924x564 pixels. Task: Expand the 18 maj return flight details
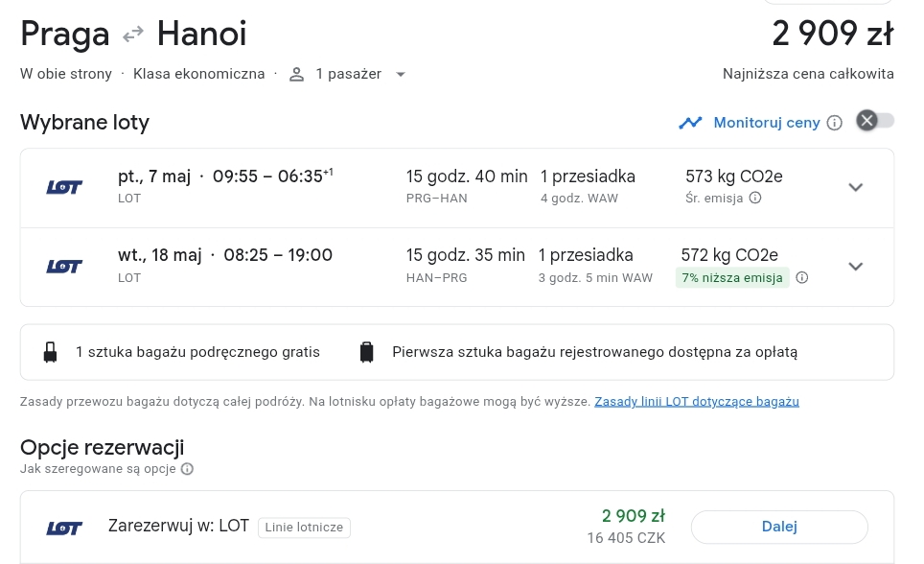click(855, 266)
